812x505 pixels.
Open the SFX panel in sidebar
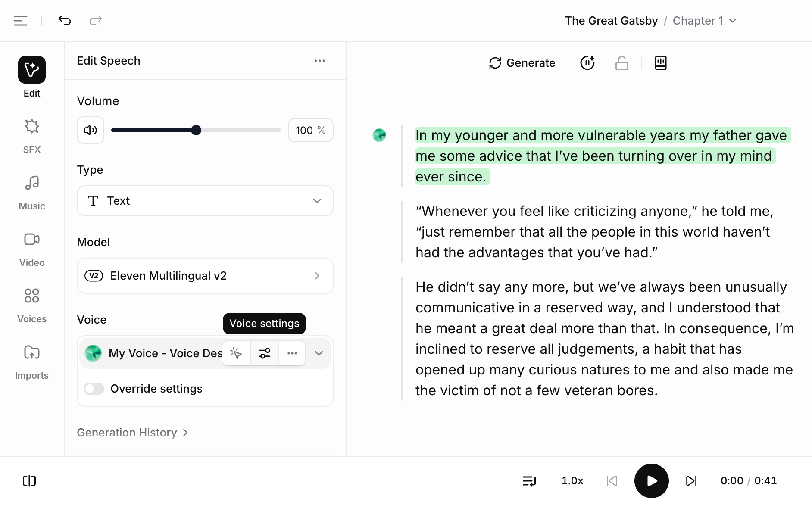tap(32, 136)
